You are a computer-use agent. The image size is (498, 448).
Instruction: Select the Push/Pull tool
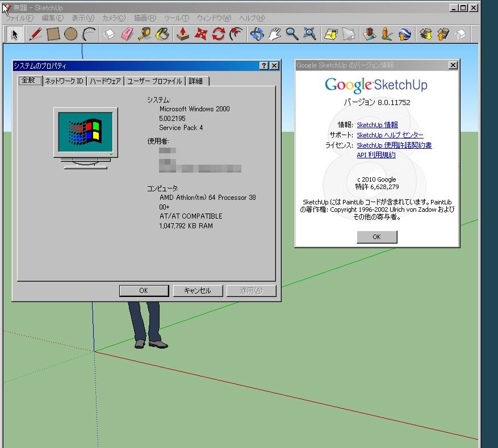tap(183, 34)
